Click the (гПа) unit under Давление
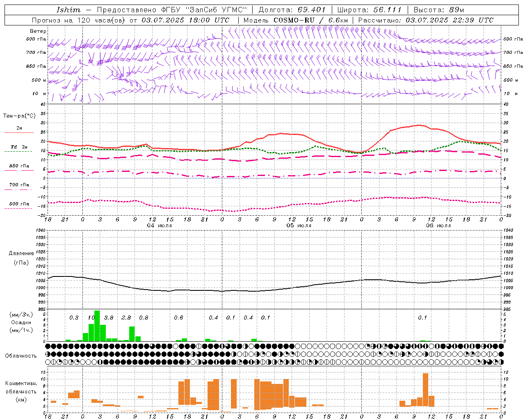 (21, 263)
